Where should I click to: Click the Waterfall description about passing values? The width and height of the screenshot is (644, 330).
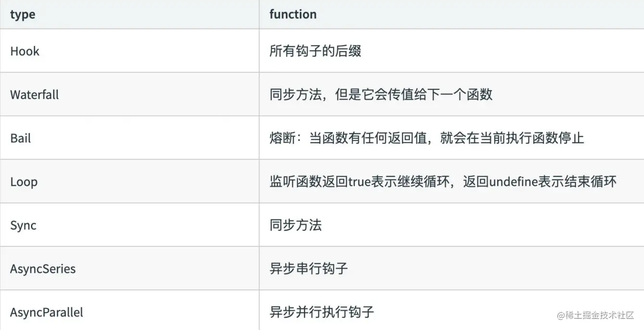(381, 94)
